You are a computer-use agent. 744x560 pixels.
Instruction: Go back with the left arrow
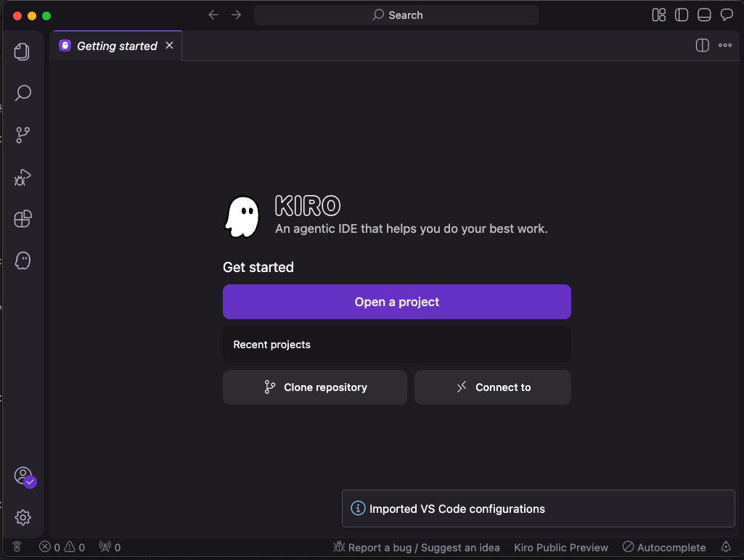(213, 15)
